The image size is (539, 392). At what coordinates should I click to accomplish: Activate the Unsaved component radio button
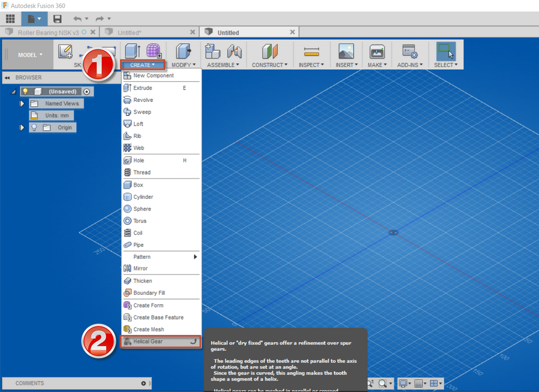tap(86, 91)
